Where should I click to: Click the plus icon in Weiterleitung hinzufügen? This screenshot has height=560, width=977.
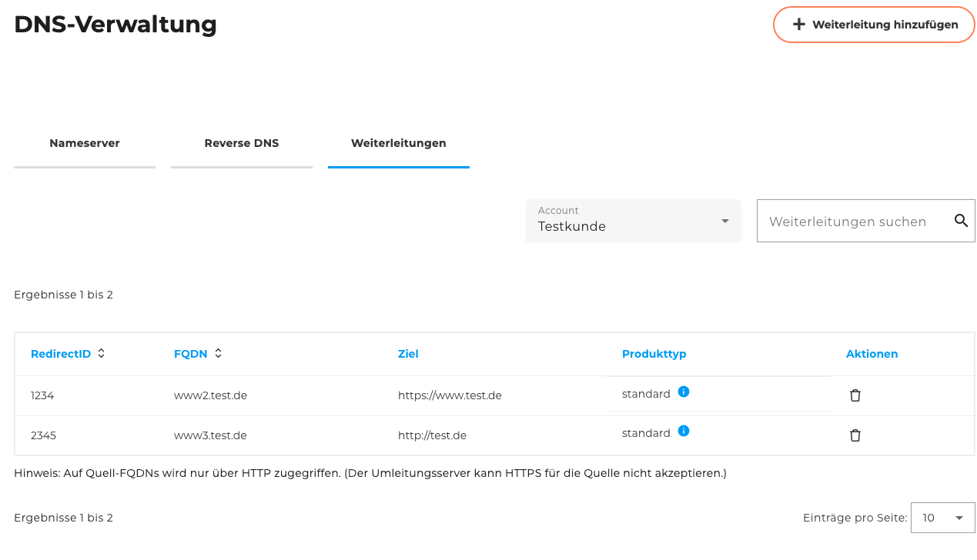click(x=798, y=24)
